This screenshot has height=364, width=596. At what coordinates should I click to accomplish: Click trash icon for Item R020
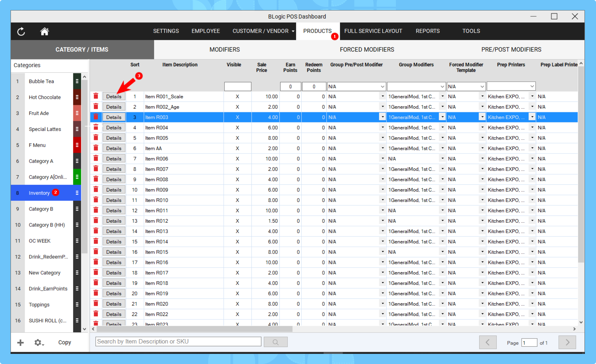coord(96,303)
